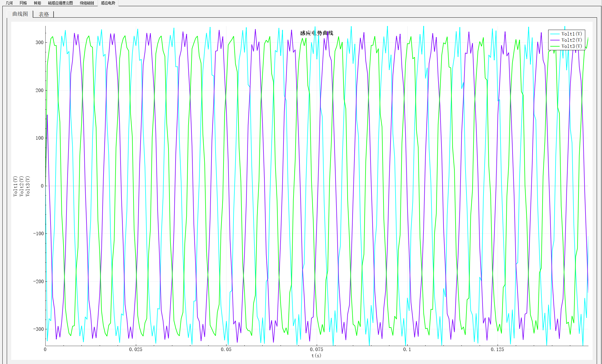Open the 几何 tab
The image size is (602, 364).
coord(9,3)
